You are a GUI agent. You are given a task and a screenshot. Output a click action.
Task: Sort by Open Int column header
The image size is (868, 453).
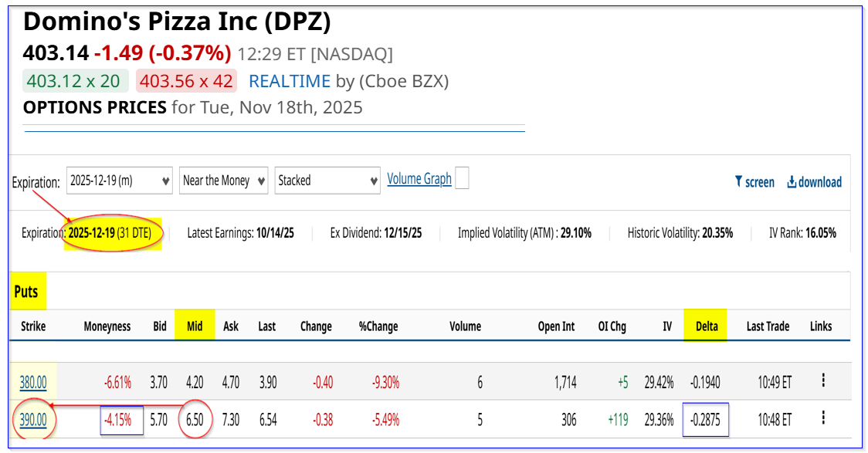[556, 326]
